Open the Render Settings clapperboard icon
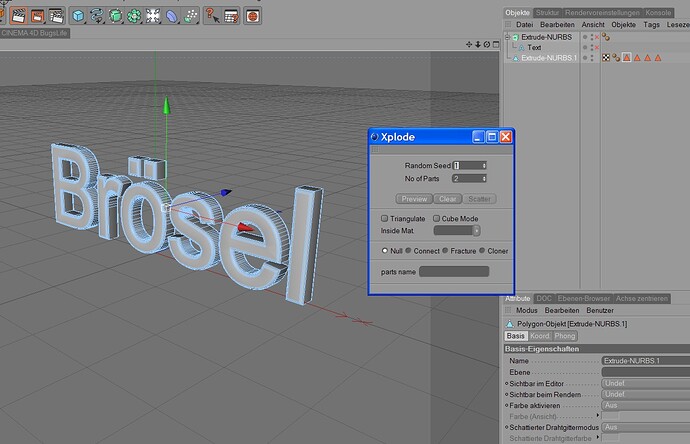Screen dimensions: 690x444 (56, 16)
